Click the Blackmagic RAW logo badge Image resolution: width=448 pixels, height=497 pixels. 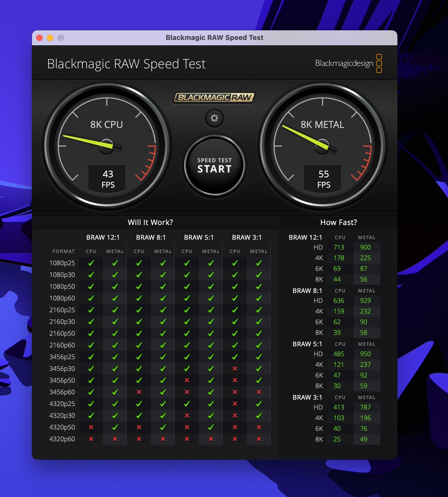click(x=214, y=98)
